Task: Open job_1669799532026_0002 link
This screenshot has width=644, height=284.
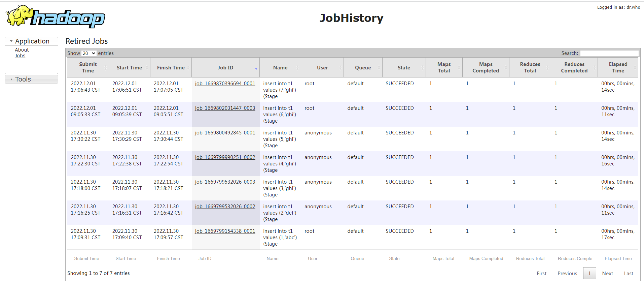Action: (225, 207)
